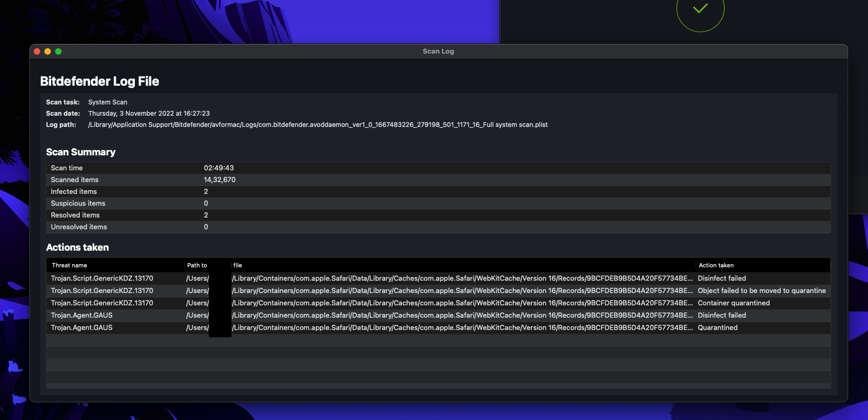Select the scan date Thursday, 3 November 2022
This screenshot has height=420, width=868.
[149, 114]
